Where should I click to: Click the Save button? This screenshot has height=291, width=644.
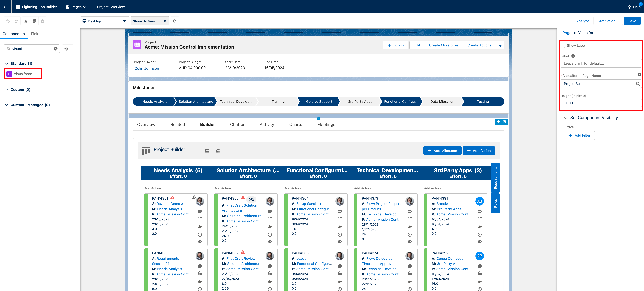point(632,21)
